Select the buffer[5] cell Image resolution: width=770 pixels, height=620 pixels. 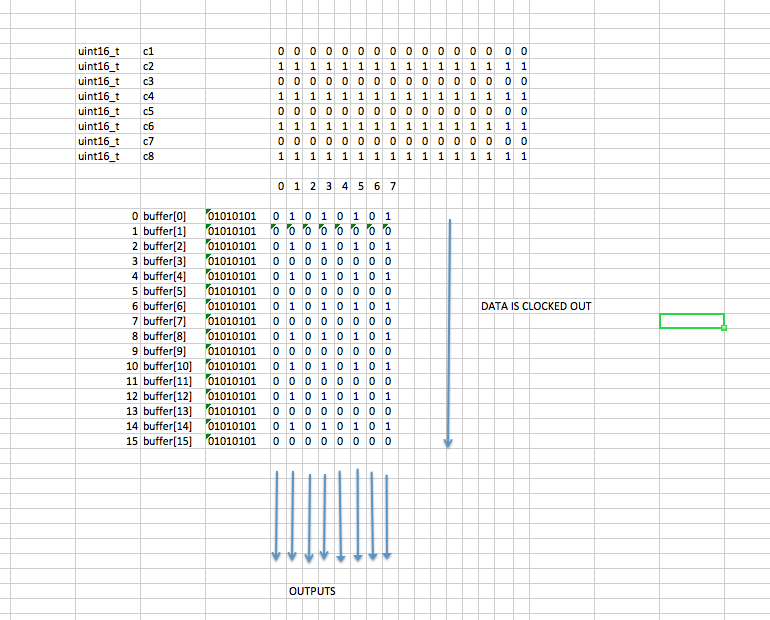173,291
